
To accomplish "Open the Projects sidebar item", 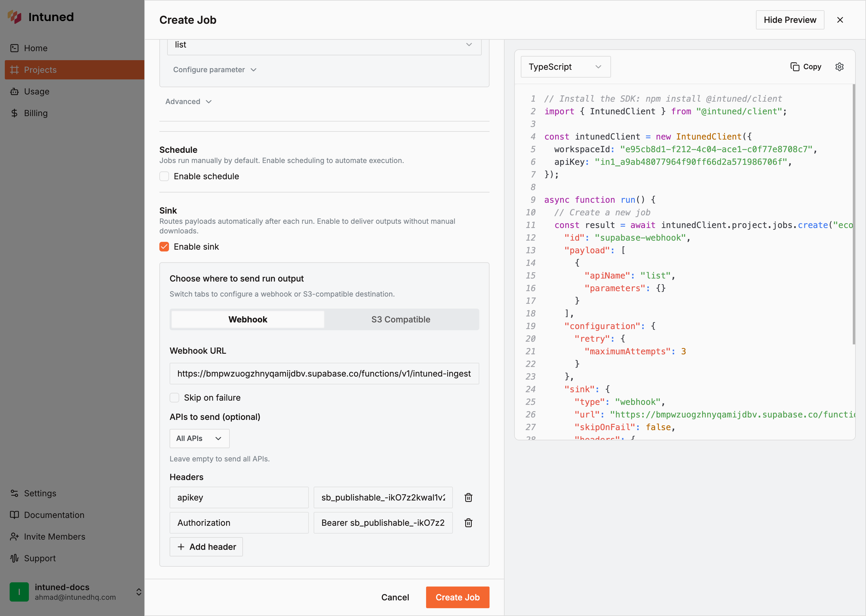I will tap(74, 70).
